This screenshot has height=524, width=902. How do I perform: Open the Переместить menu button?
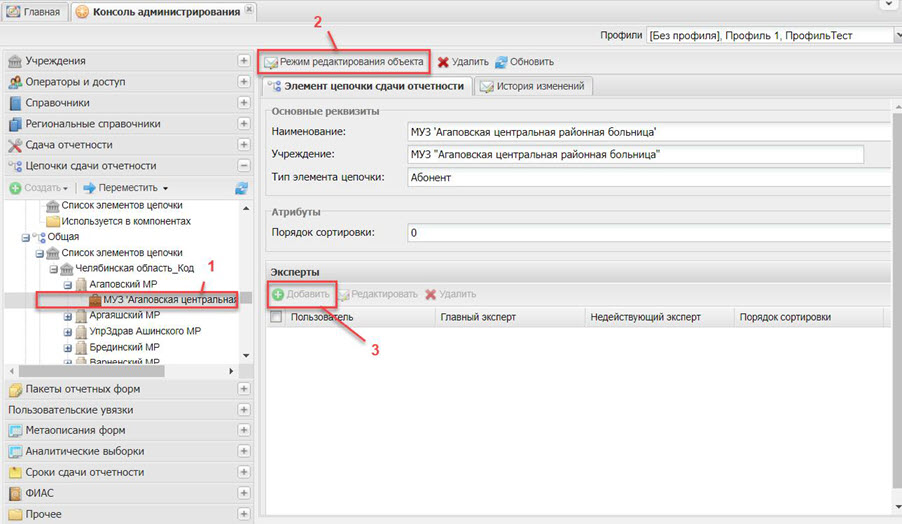coord(126,188)
